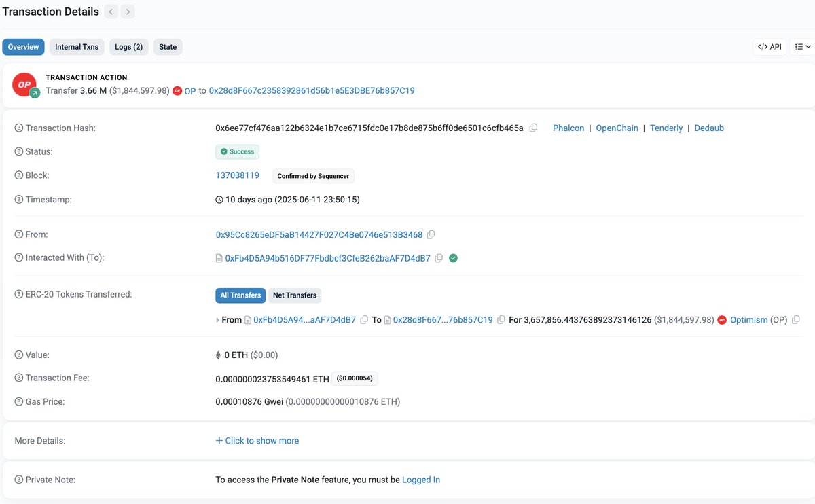The width and height of the screenshot is (815, 504).
Task: Click the Status help icon
Action: (19, 152)
